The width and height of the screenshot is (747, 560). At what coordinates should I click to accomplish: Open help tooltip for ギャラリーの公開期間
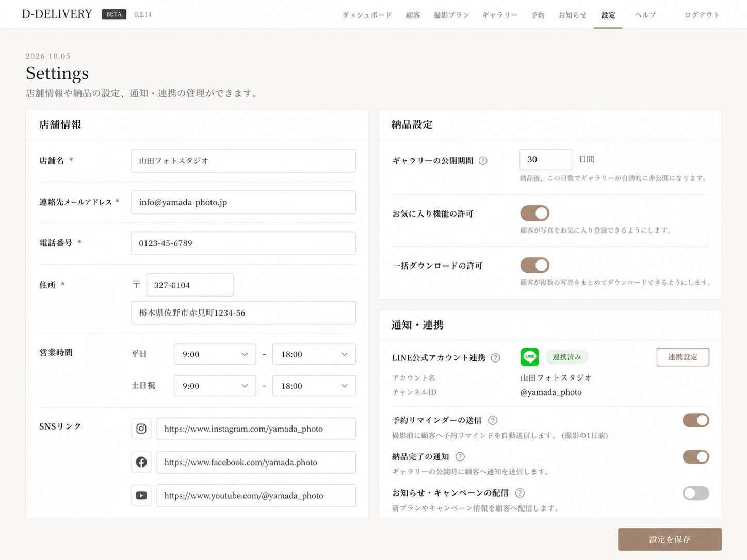[483, 161]
